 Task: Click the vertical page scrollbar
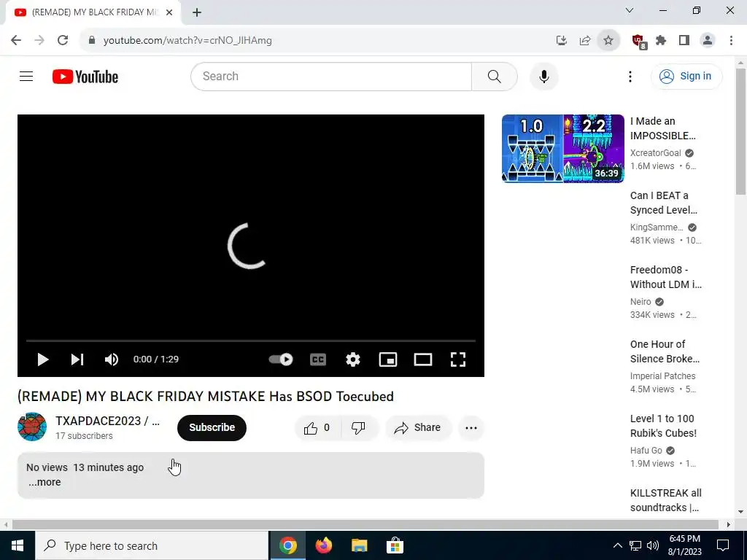pyautogui.click(x=741, y=131)
